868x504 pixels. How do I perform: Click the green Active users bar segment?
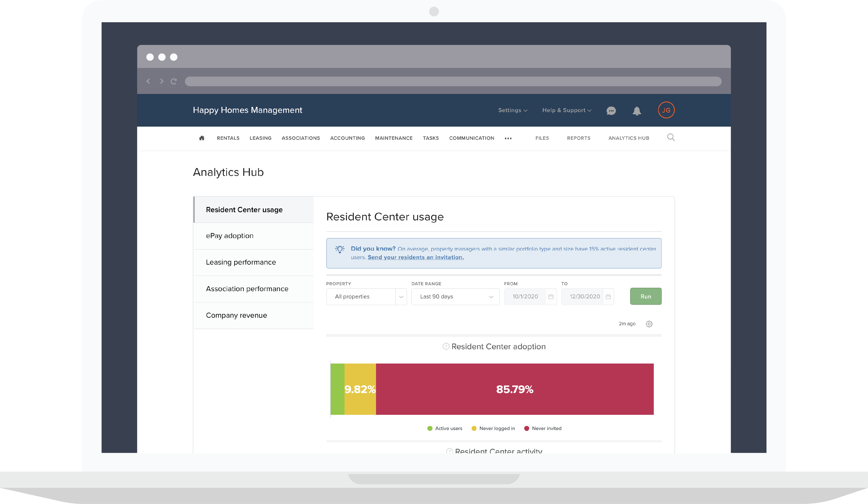click(338, 389)
